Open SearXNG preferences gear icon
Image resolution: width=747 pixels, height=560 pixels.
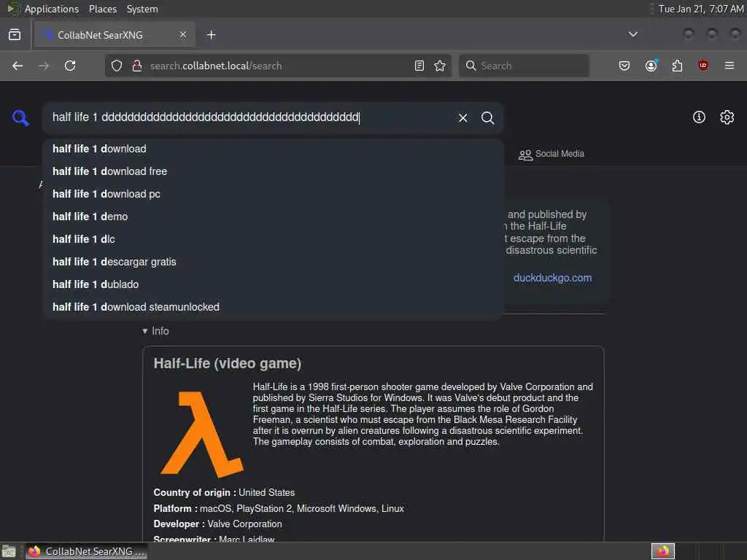(x=727, y=117)
